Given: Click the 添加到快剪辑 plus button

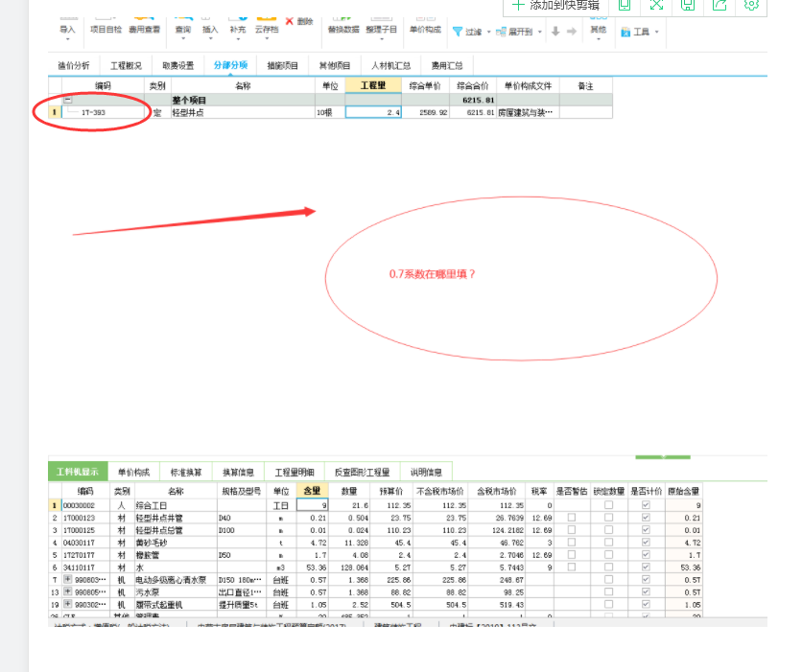Looking at the screenshot, I should pos(556,5).
